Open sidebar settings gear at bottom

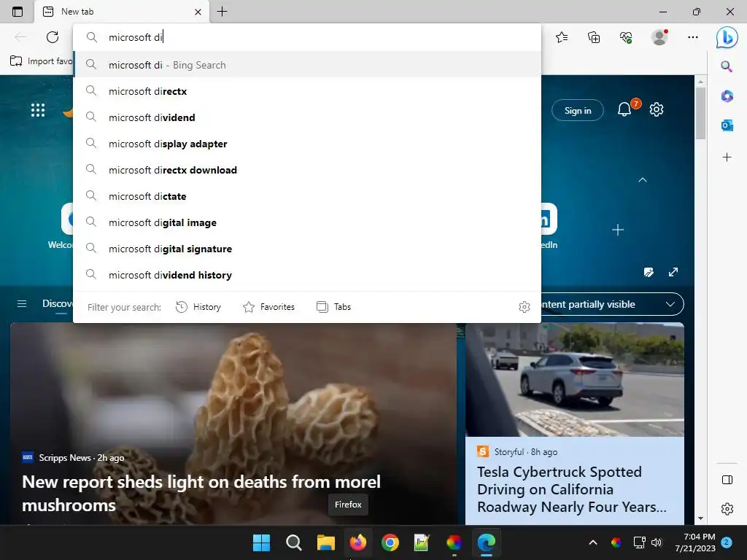tap(727, 508)
